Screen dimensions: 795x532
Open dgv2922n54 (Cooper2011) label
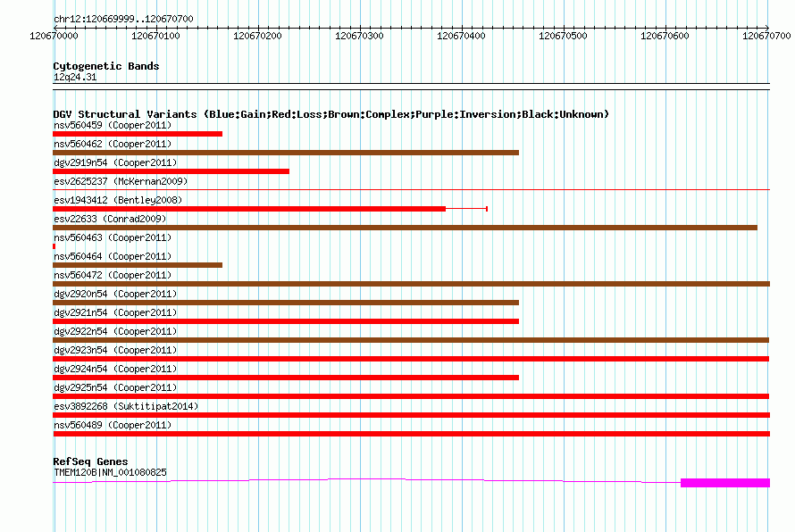click(115, 331)
